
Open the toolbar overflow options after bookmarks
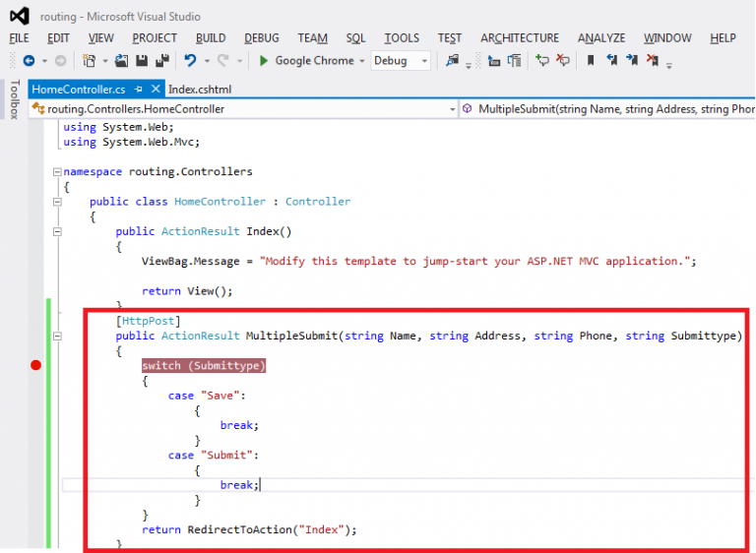(x=669, y=65)
